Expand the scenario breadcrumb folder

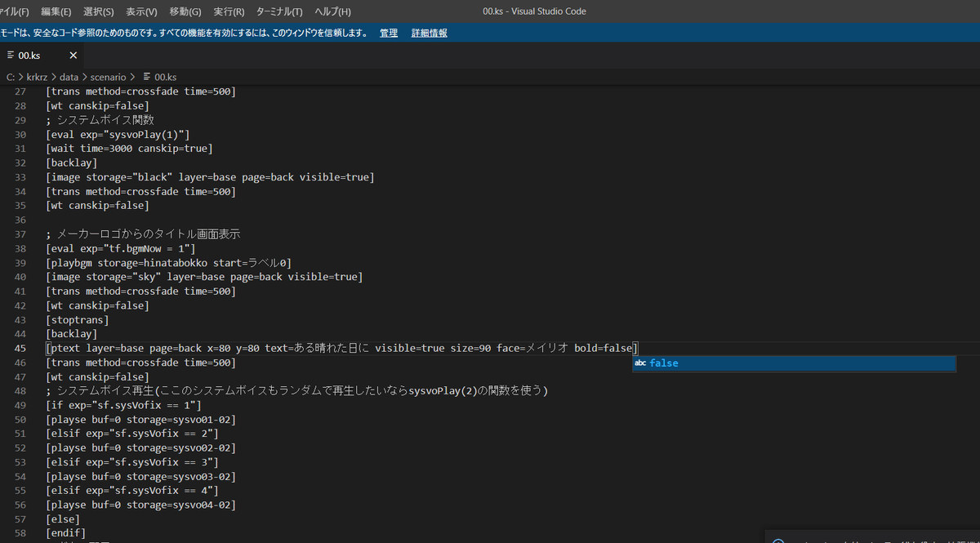108,76
